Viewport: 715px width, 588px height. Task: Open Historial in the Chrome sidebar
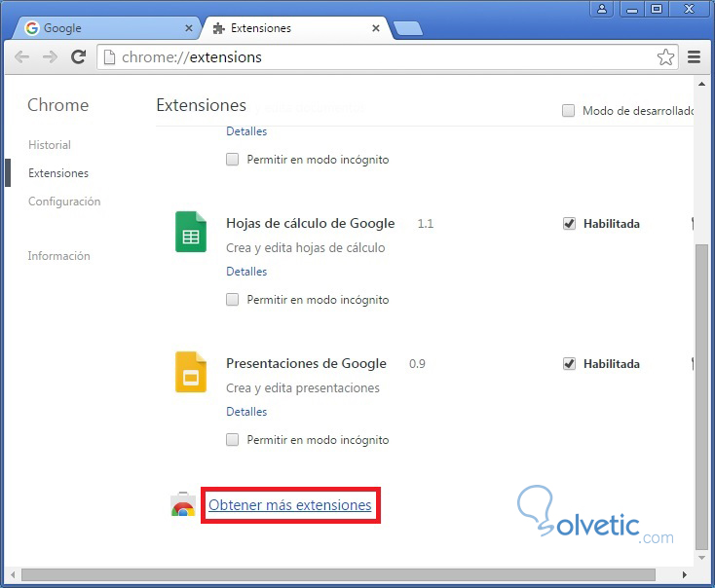click(x=50, y=145)
